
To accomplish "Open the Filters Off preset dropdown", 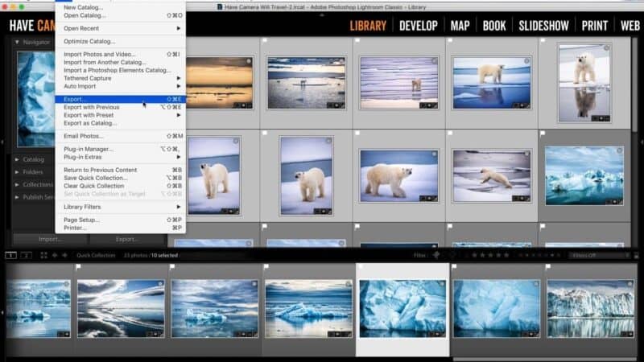I will pos(599,255).
